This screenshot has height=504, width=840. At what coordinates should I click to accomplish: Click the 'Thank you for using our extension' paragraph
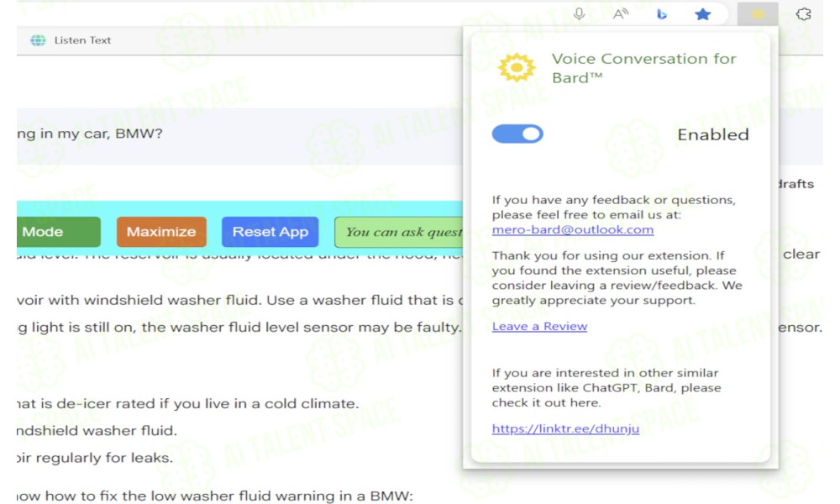pos(617,277)
